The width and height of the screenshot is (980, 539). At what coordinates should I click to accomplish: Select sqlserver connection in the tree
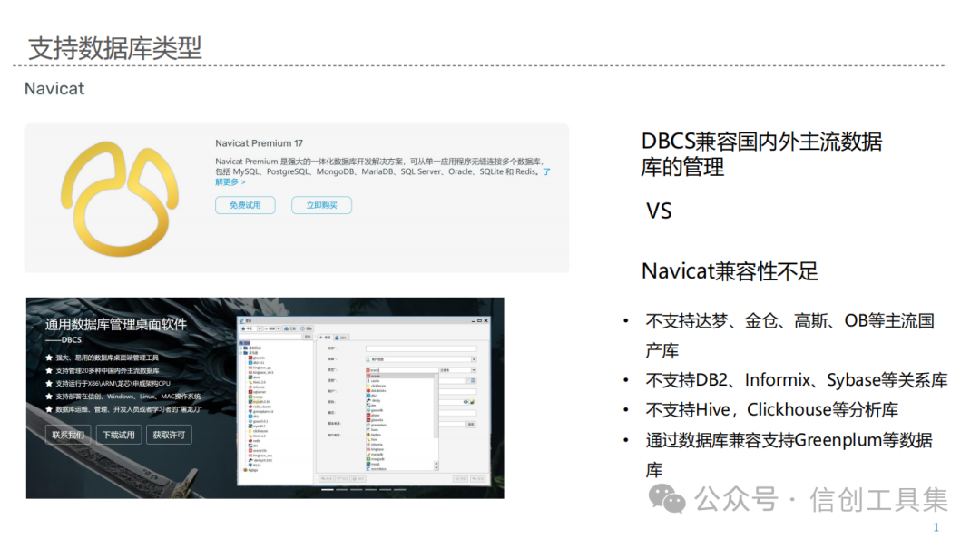tap(257, 392)
